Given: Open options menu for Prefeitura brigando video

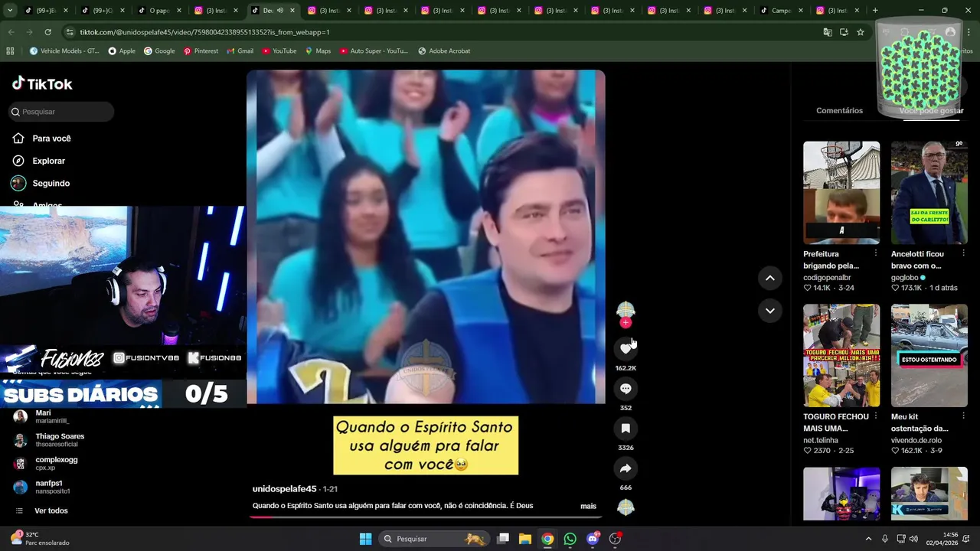Looking at the screenshot, I should tap(876, 253).
